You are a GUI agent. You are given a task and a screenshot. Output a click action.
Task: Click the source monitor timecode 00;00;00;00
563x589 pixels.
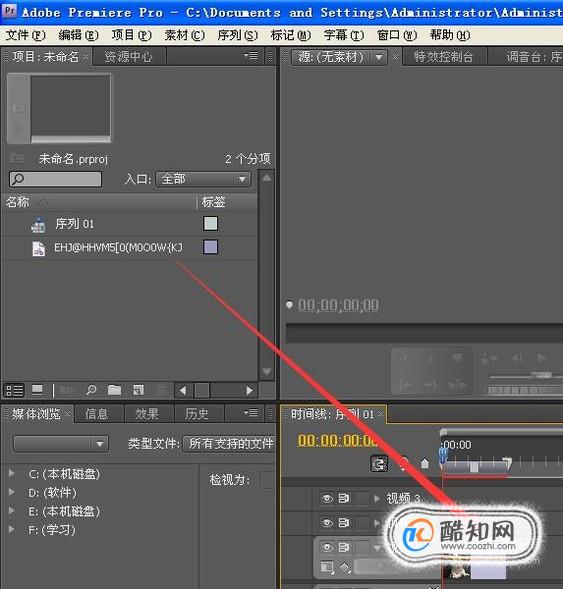(338, 305)
